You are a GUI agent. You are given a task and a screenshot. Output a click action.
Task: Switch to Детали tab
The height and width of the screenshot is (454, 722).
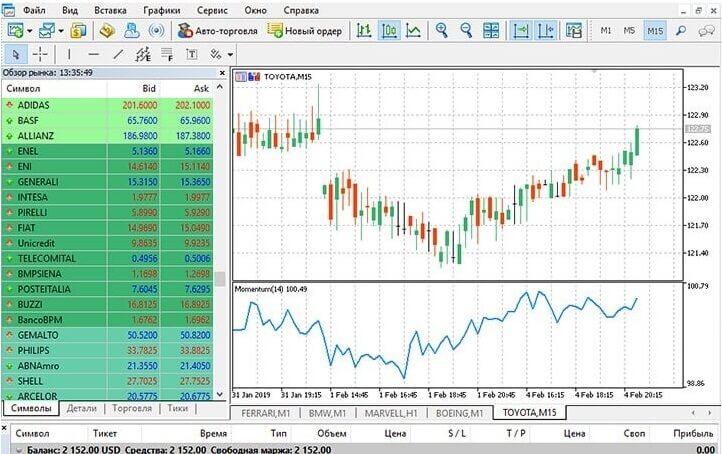click(x=82, y=408)
